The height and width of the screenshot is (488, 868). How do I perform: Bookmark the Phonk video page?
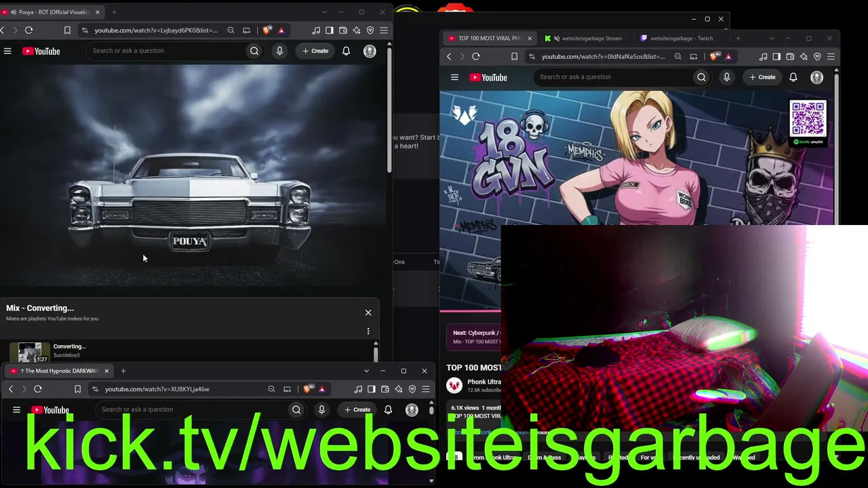(514, 56)
